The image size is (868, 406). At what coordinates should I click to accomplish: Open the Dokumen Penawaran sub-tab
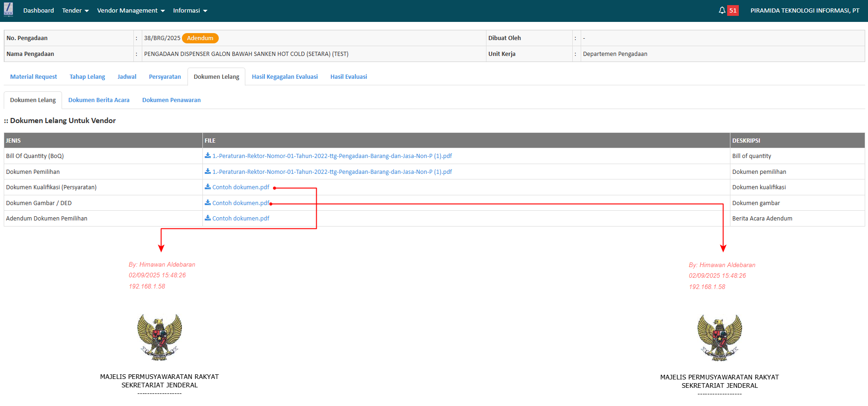(171, 100)
